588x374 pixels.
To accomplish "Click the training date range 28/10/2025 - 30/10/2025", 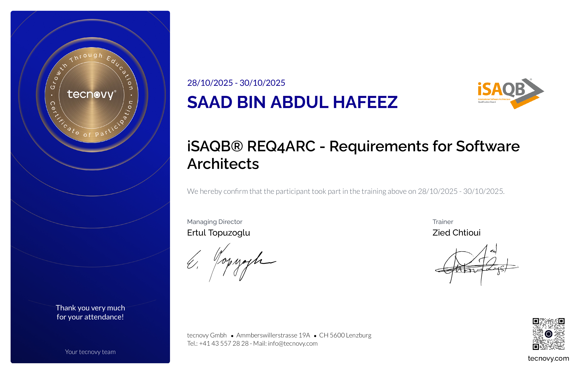I will point(236,83).
